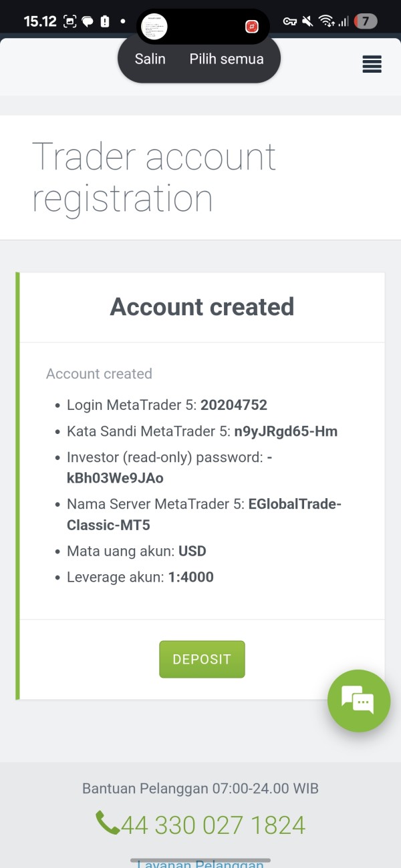Tap the VPN key status icon
401x868 pixels.
click(x=289, y=21)
